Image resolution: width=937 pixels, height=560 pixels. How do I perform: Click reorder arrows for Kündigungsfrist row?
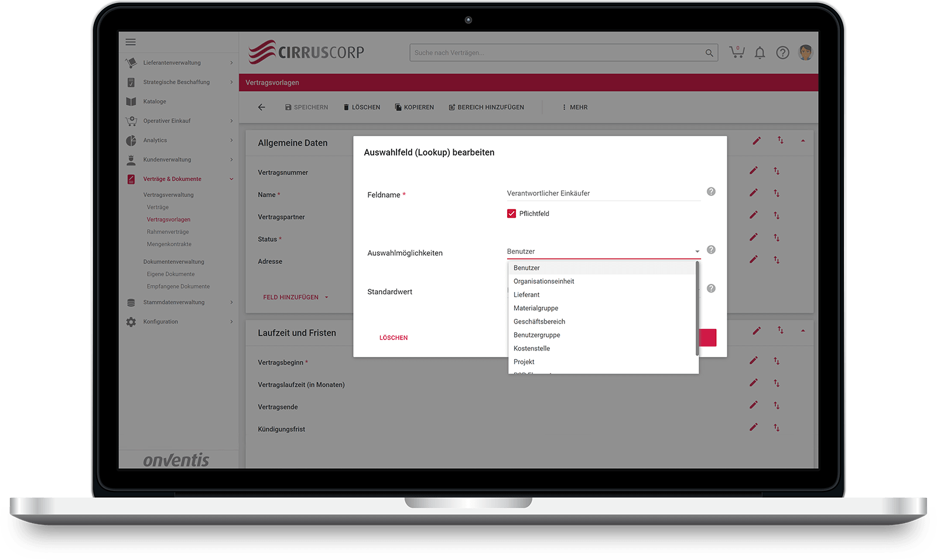(777, 428)
